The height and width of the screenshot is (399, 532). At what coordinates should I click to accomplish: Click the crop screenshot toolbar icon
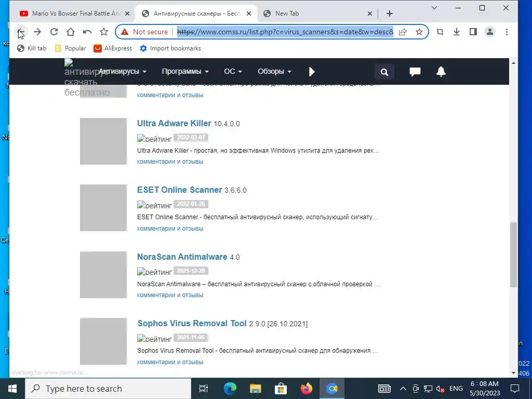pos(440,32)
